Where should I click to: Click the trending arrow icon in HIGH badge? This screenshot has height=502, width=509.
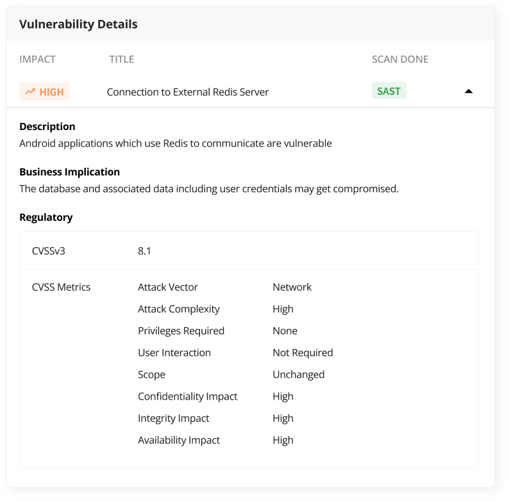[x=30, y=91]
